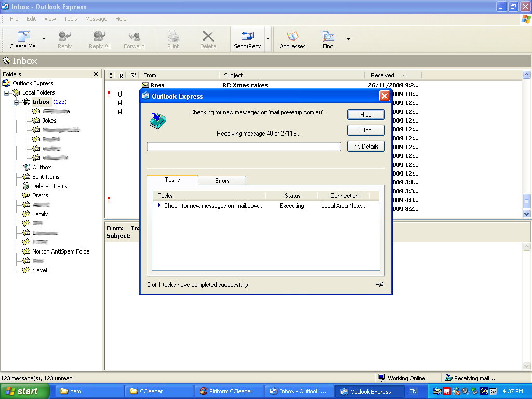This screenshot has width=532, height=399.
Task: Click the receiving progress bar
Action: (244, 147)
